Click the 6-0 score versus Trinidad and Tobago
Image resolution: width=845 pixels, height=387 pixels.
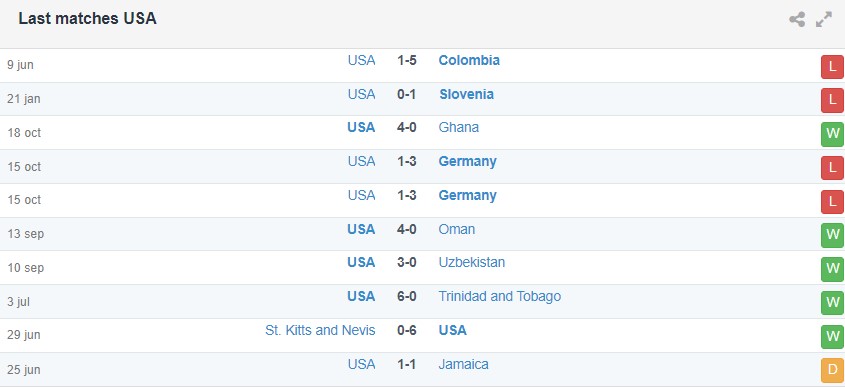407,296
